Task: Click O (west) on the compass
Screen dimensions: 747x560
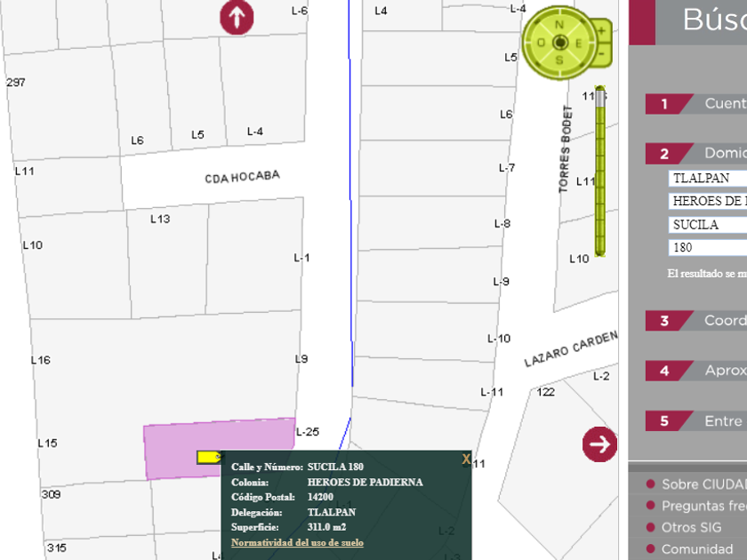Action: pyautogui.click(x=541, y=43)
